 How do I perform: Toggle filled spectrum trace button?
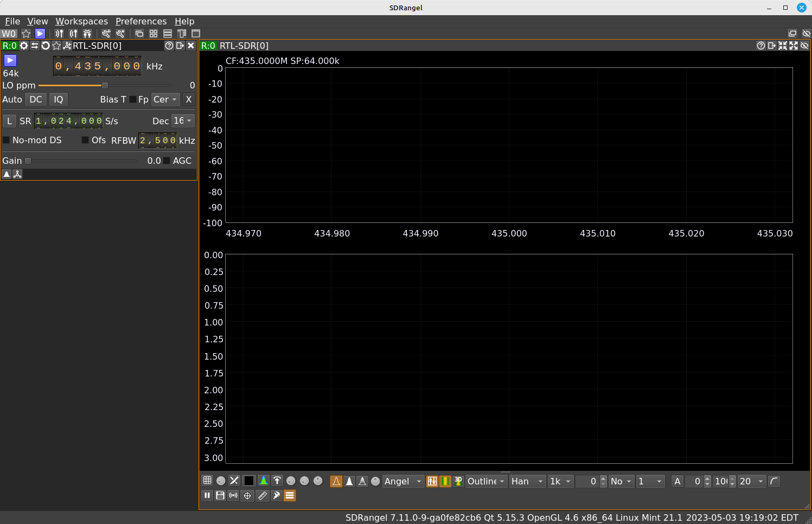(349, 481)
